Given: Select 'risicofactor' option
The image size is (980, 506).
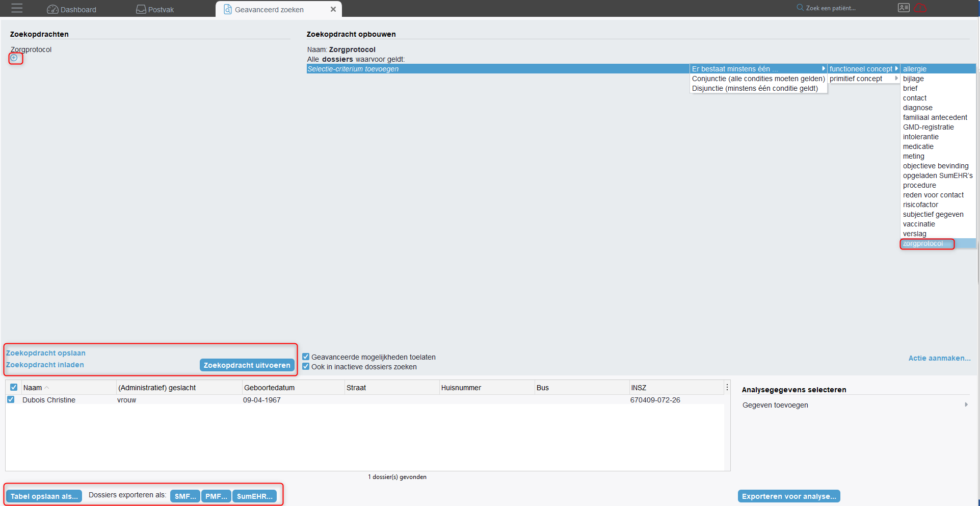Looking at the screenshot, I should (x=938, y=205).
